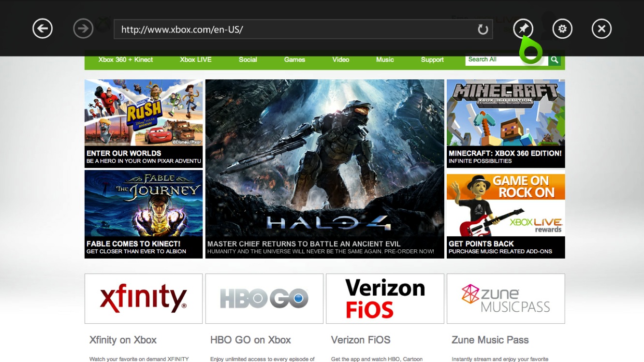This screenshot has width=644, height=362.
Task: Click the Fable The Journey tile
Action: [x=144, y=214]
